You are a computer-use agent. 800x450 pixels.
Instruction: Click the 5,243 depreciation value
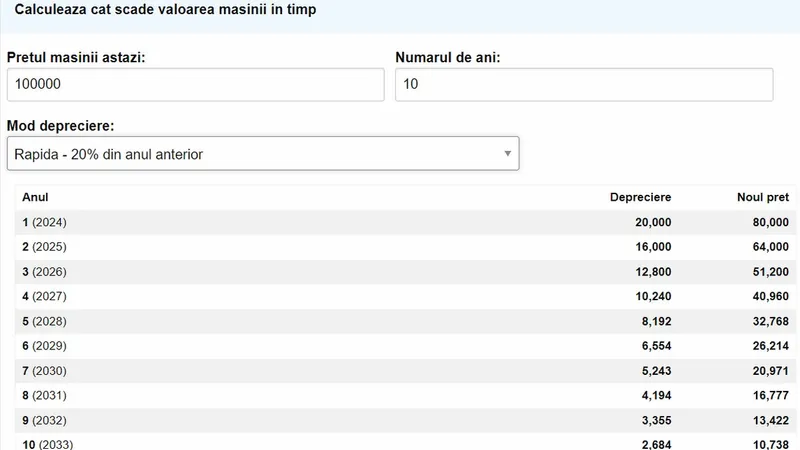coord(652,370)
